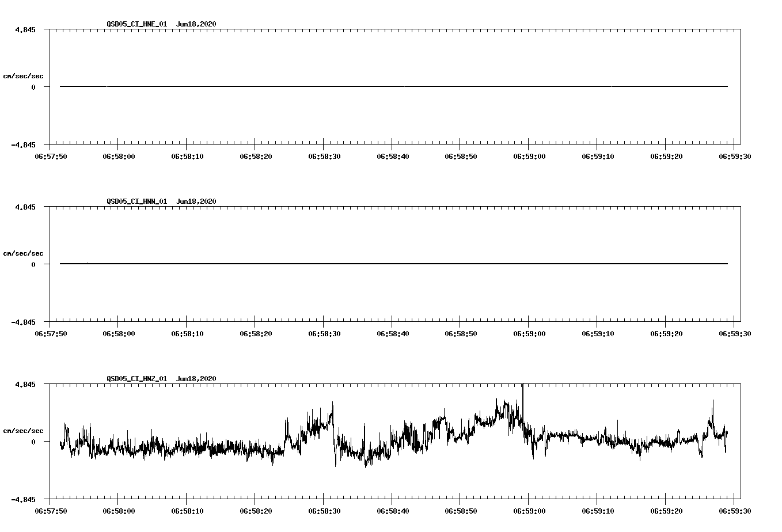The image size is (782, 532).
Task: Click the QSD05_CI_HNE_01 channel title
Action: pos(137,24)
